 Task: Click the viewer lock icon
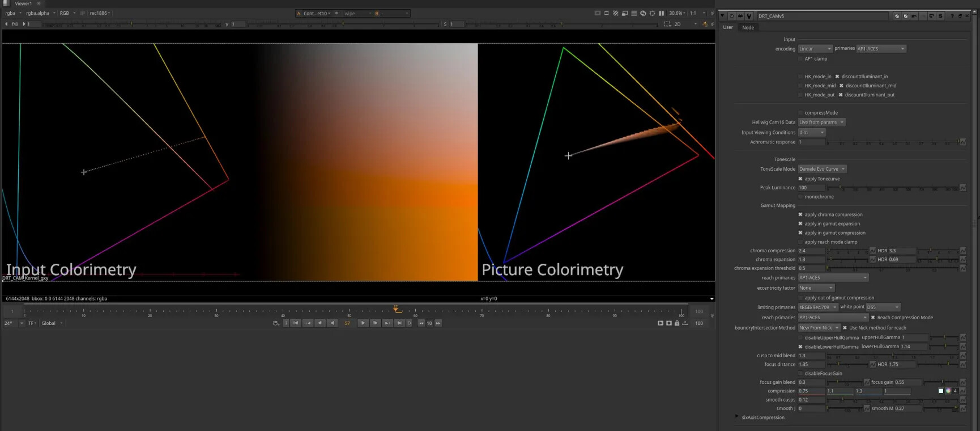click(x=677, y=323)
